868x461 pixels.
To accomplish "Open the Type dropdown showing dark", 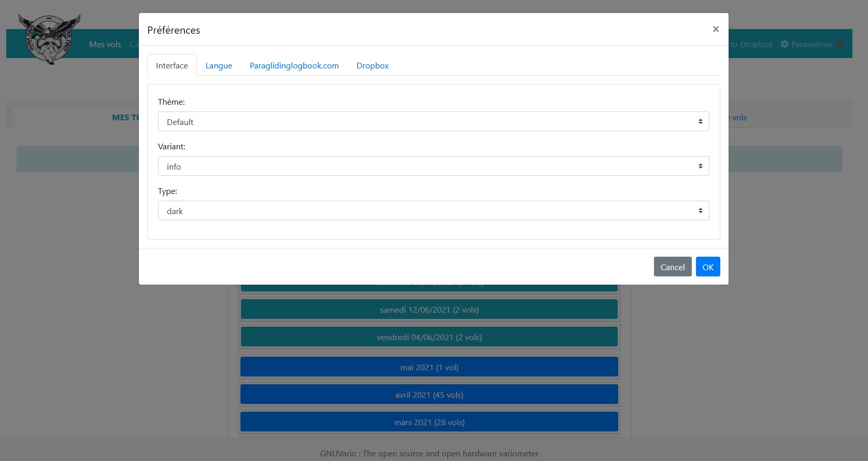I will (433, 211).
